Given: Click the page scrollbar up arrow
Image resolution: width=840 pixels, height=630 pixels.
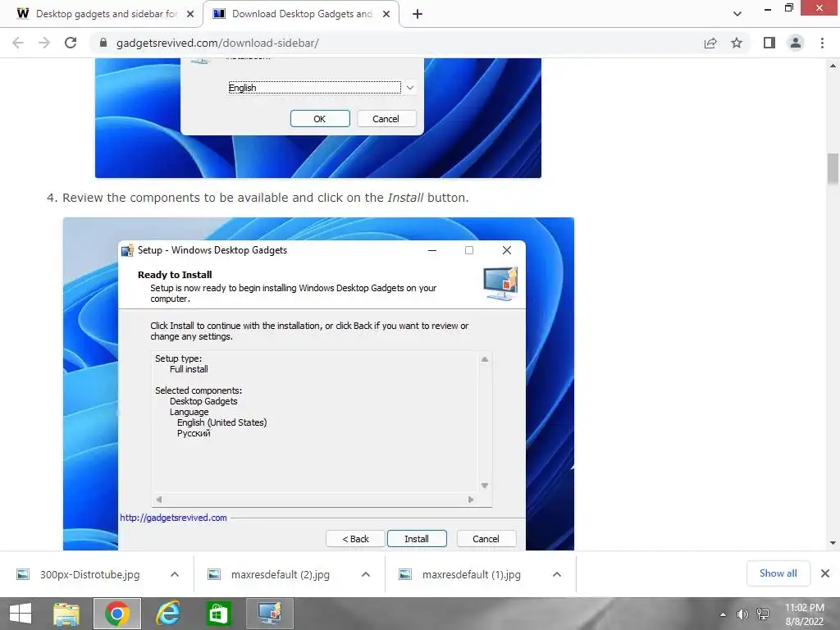Looking at the screenshot, I should (833, 66).
